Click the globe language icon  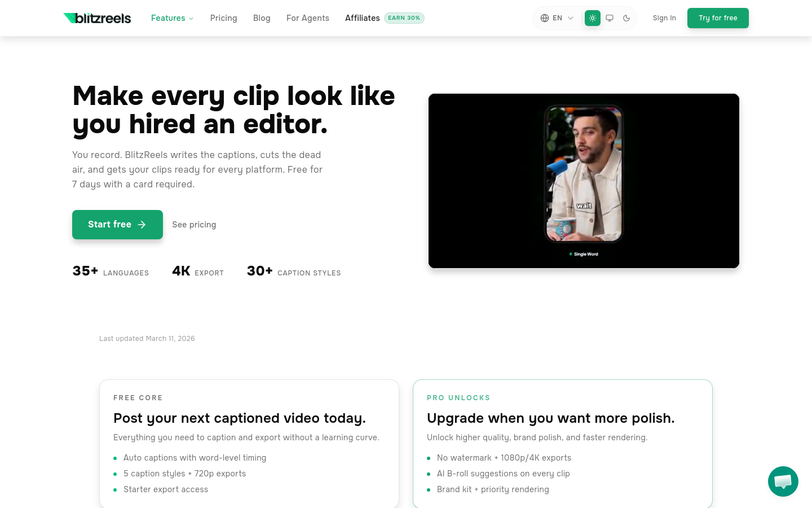pyautogui.click(x=545, y=18)
